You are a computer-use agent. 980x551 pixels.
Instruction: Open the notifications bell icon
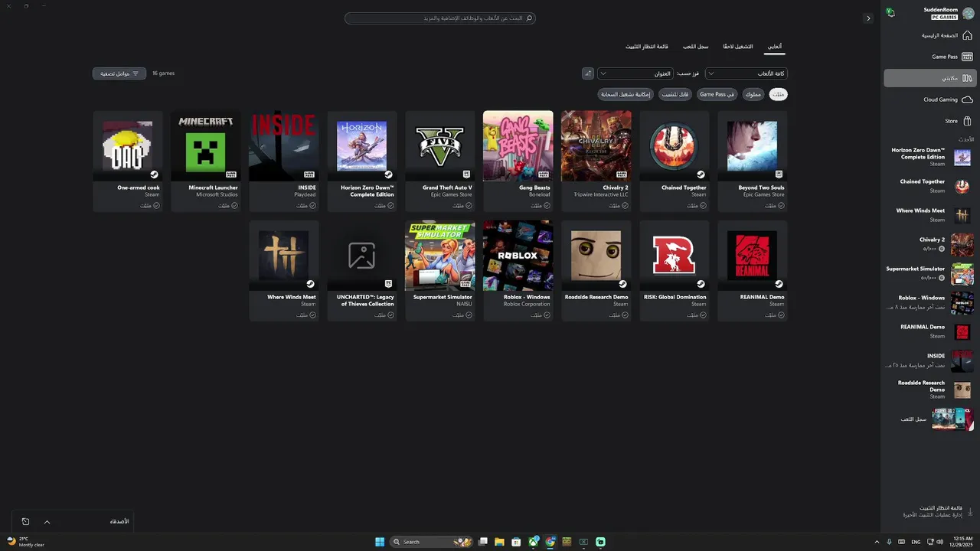click(890, 12)
